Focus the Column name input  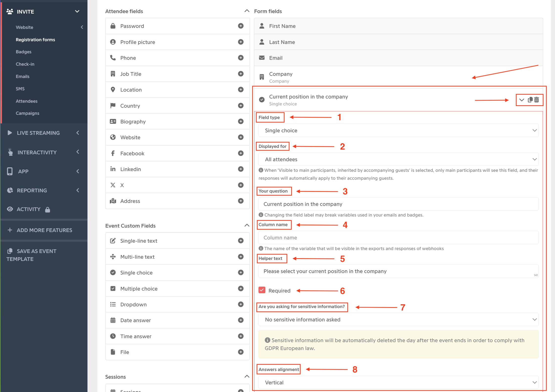coord(398,237)
